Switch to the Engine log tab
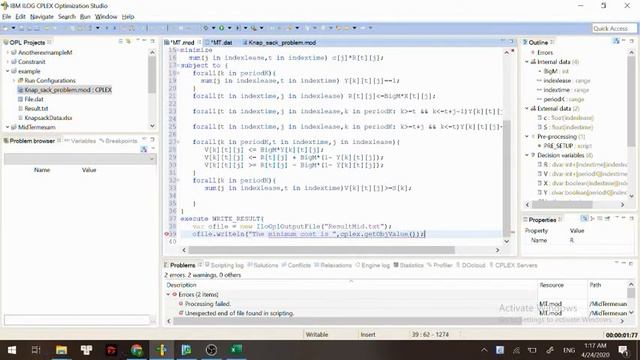This screenshot has width=640, height=360. point(373,265)
